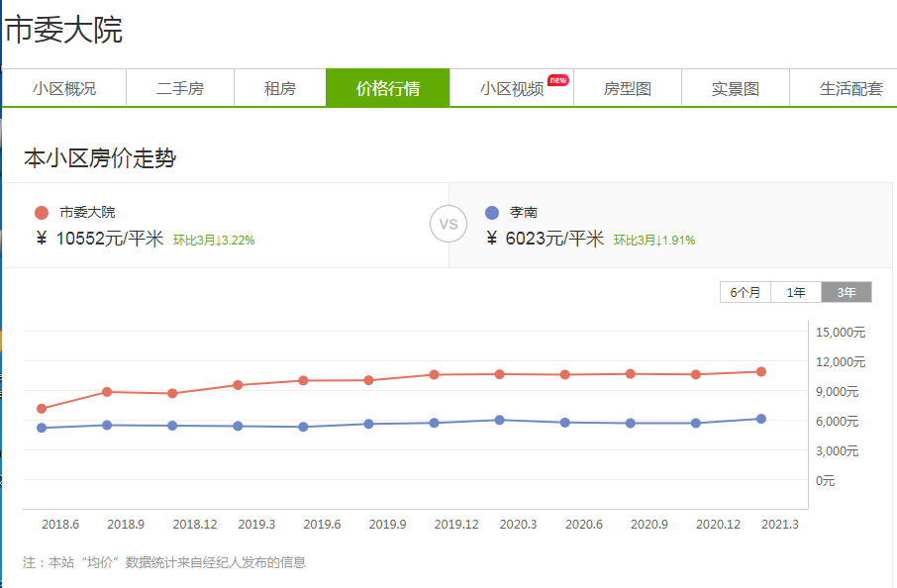The image size is (897, 588).
Task: Click the blue 孝南 legend dot
Action: (492, 213)
